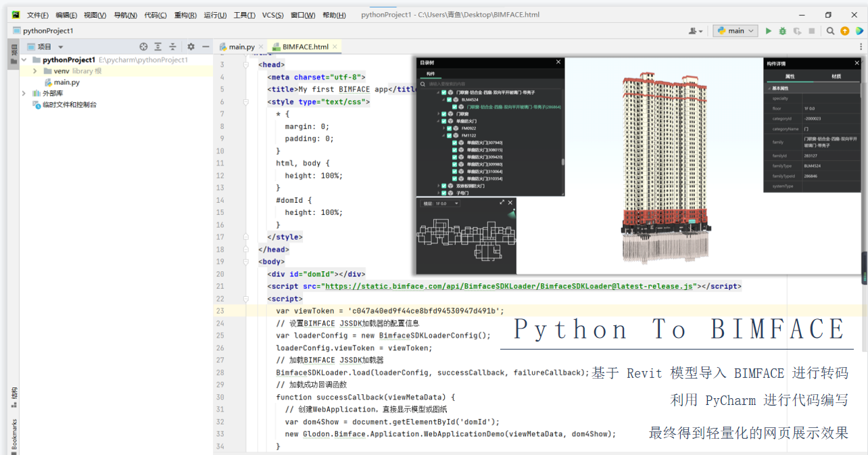Image resolution: width=868 pixels, height=455 pixels.
Task: Close the 构件详情 panel in the BIMFACE preview
Action: pyautogui.click(x=857, y=63)
